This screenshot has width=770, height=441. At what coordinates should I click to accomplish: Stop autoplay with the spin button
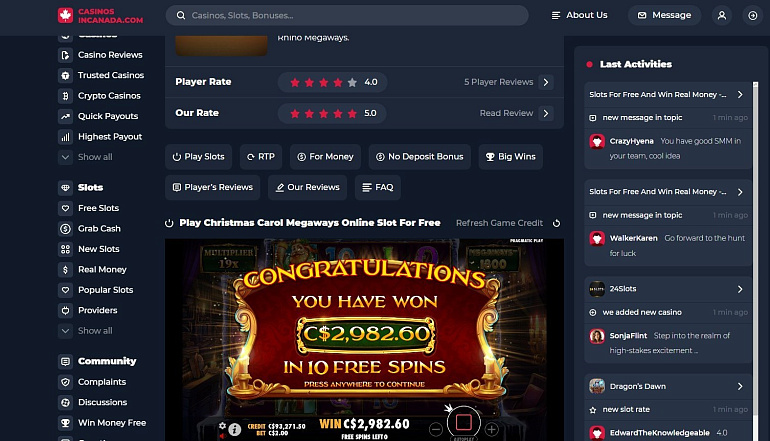[464, 422]
